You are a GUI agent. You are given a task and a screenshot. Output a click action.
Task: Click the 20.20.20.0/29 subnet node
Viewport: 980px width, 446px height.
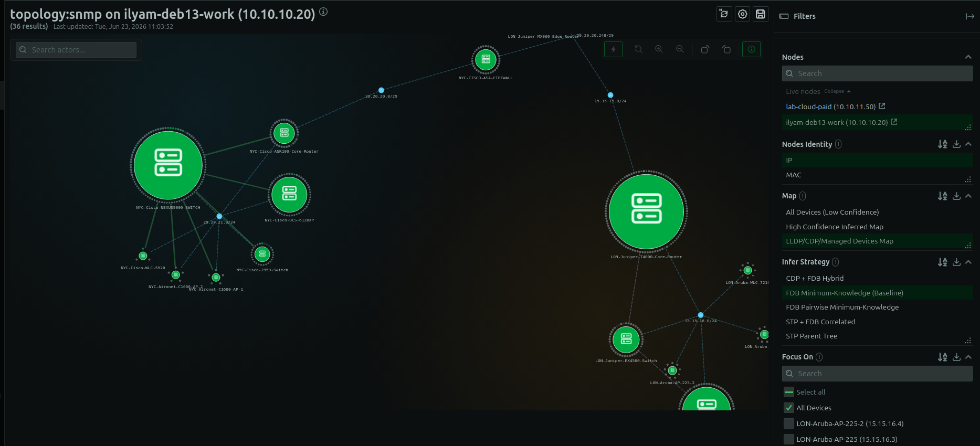(x=381, y=90)
